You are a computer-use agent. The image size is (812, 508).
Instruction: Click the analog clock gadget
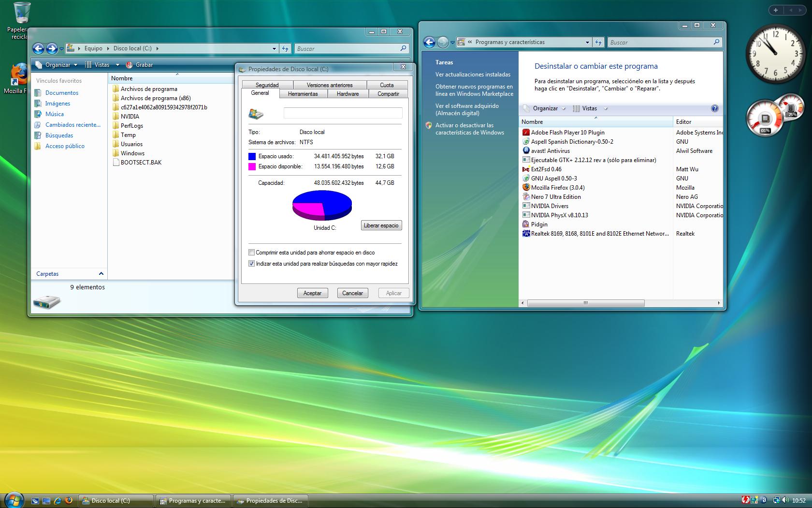775,54
